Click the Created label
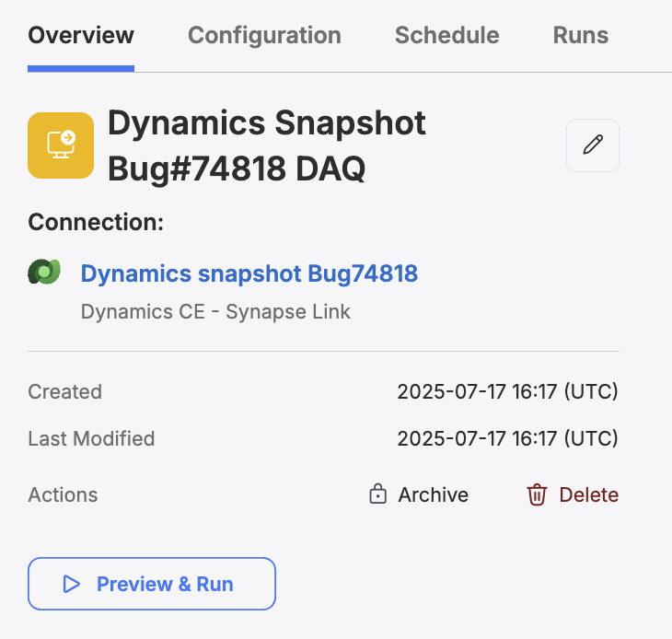Image resolution: width=672 pixels, height=639 pixels. point(65,391)
